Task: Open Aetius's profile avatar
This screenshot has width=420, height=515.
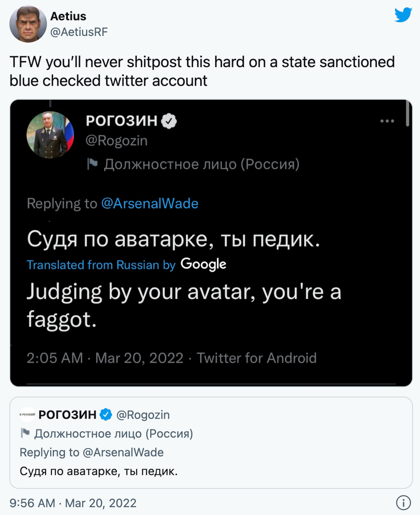Action: coord(28,24)
